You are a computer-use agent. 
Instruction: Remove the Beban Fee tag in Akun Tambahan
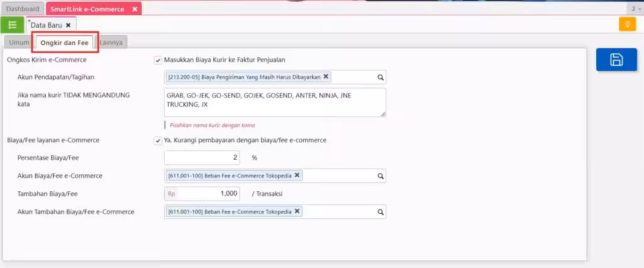(x=297, y=211)
